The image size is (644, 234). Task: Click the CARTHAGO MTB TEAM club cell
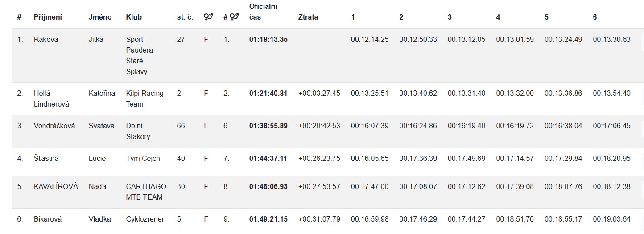pyautogui.click(x=146, y=192)
